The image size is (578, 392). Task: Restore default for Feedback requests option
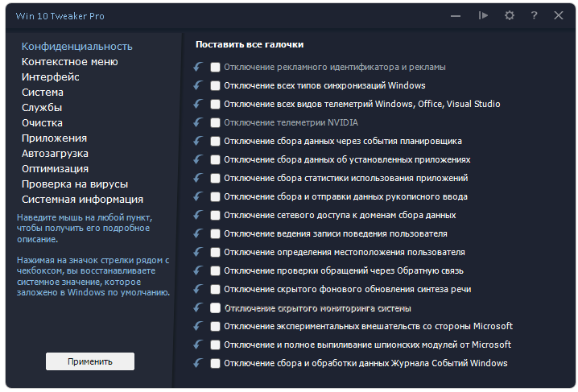198,270
